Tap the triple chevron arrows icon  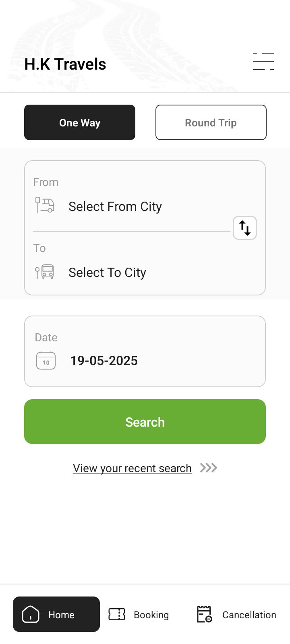209,468
